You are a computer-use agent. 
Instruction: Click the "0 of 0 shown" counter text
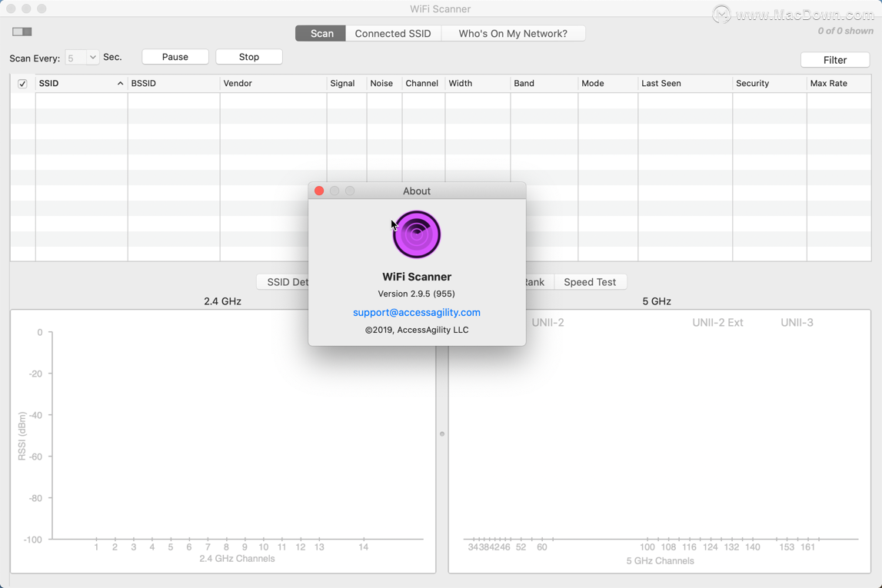point(845,31)
